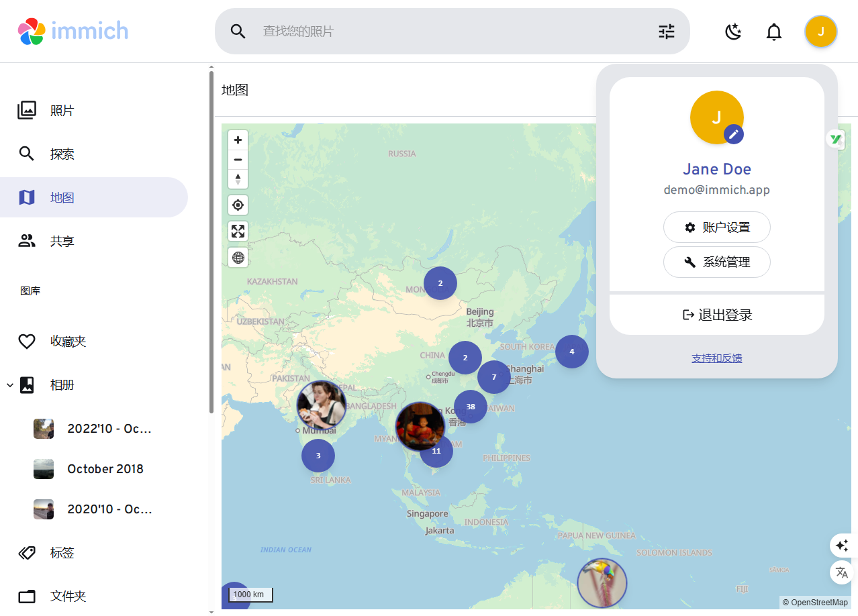Edit profile picture with pencil icon
This screenshot has width=858, height=616.
point(734,134)
